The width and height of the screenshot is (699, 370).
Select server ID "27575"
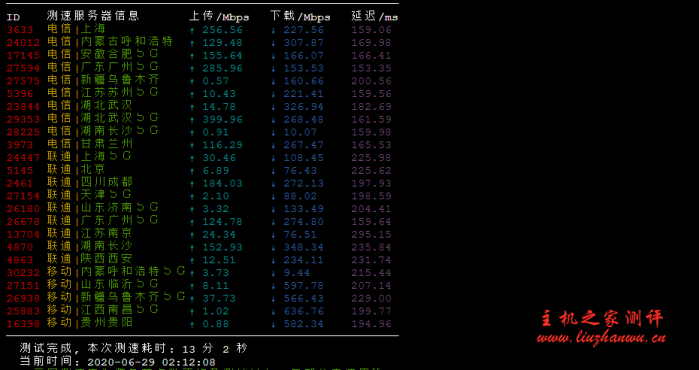tap(23, 81)
